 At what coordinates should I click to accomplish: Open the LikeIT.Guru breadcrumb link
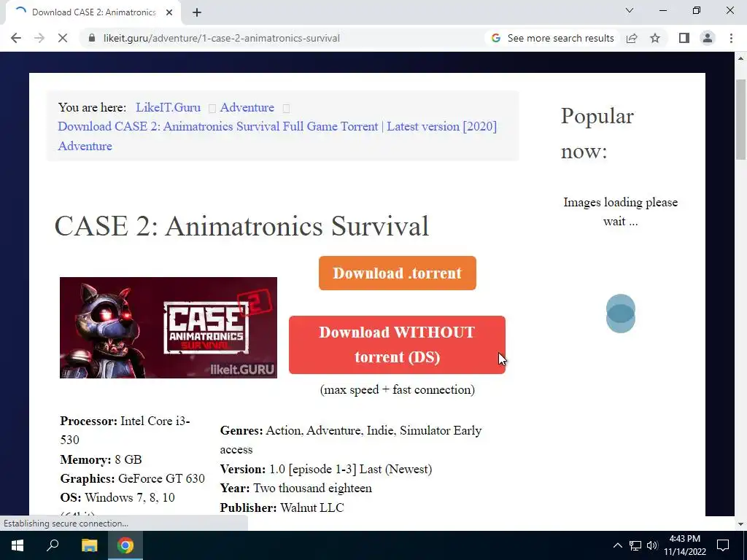[169, 107]
